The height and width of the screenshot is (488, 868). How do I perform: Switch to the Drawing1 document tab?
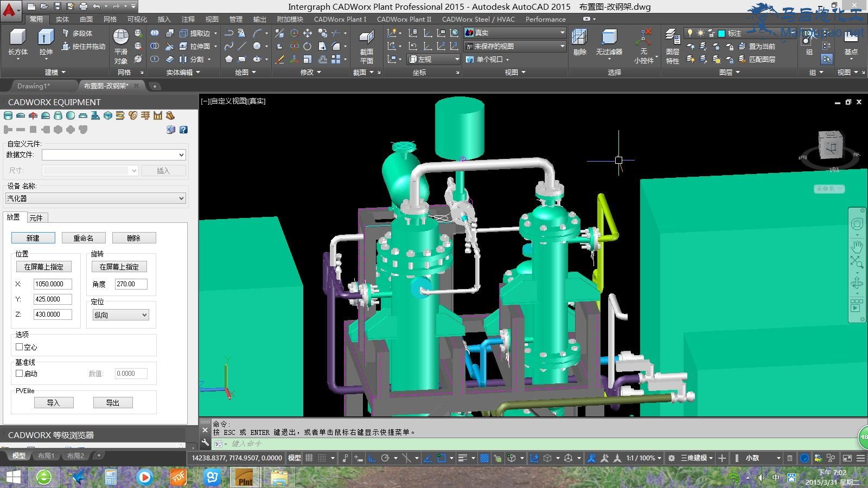(34, 86)
